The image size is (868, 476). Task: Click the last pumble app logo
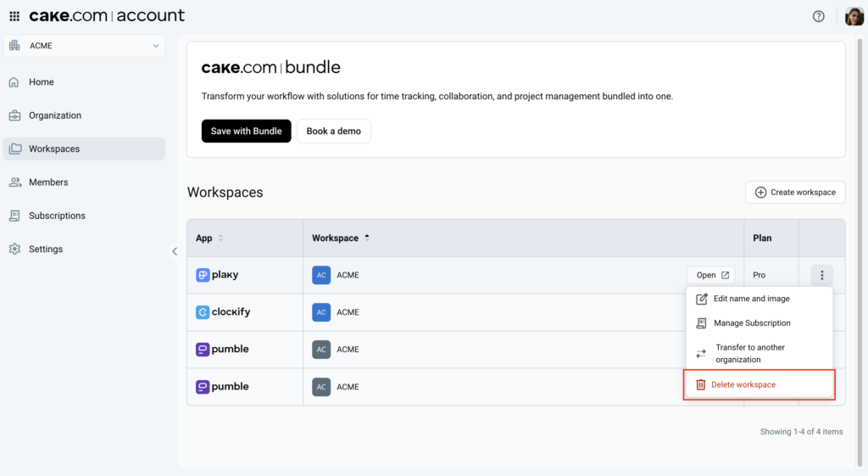pyautogui.click(x=222, y=387)
